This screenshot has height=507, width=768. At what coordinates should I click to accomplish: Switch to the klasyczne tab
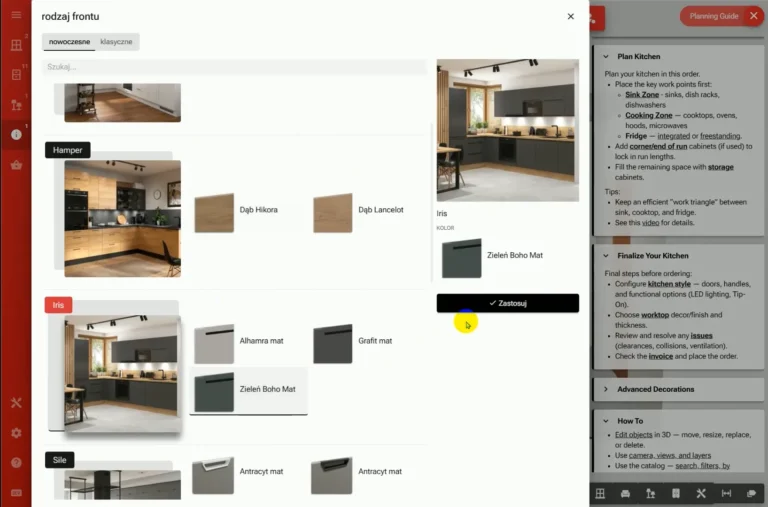point(116,42)
